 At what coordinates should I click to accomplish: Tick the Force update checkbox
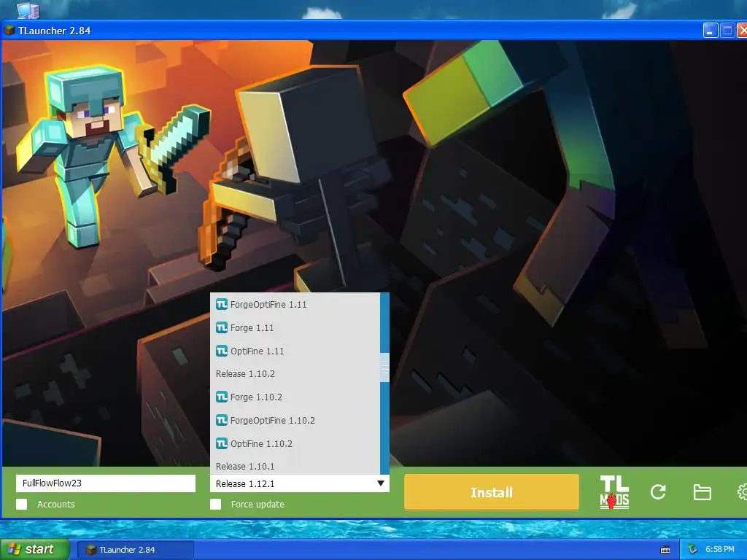(216, 505)
